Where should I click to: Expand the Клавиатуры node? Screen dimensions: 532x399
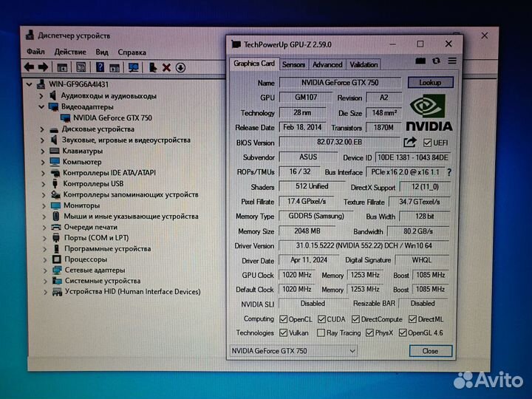click(x=43, y=151)
